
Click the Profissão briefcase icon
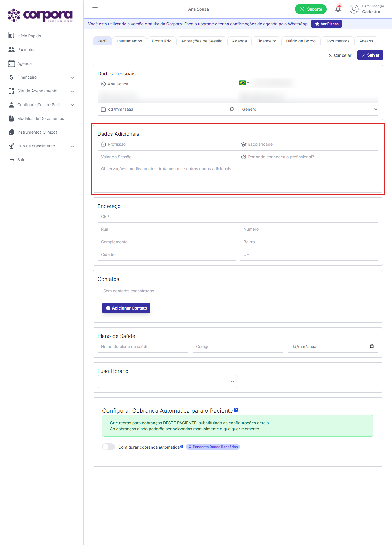pos(103,144)
